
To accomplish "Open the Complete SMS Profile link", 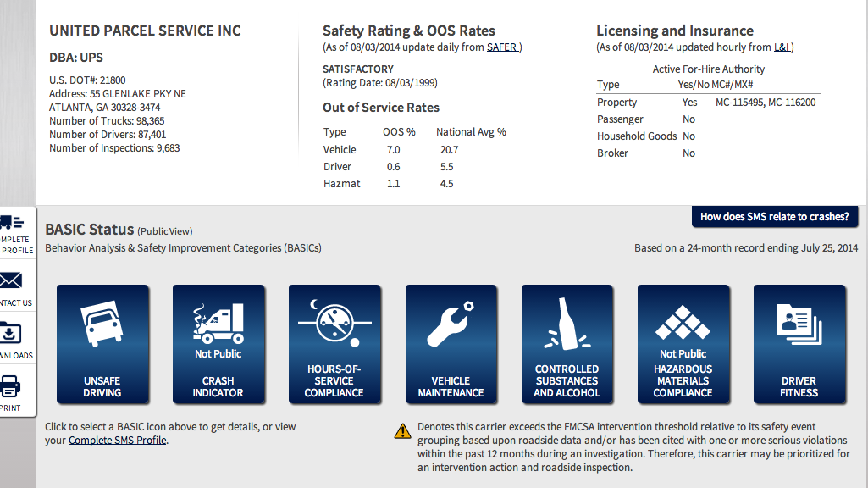I will [118, 441].
